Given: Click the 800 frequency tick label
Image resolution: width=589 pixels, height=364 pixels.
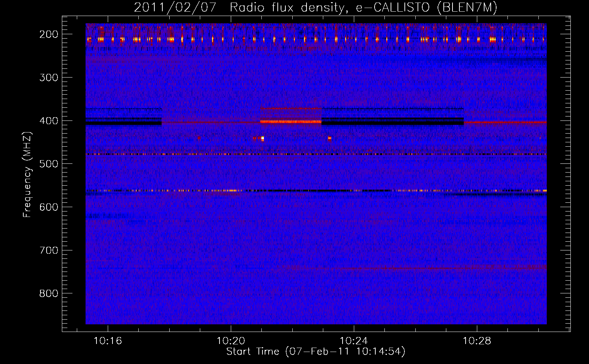Looking at the screenshot, I should pyautogui.click(x=48, y=293).
